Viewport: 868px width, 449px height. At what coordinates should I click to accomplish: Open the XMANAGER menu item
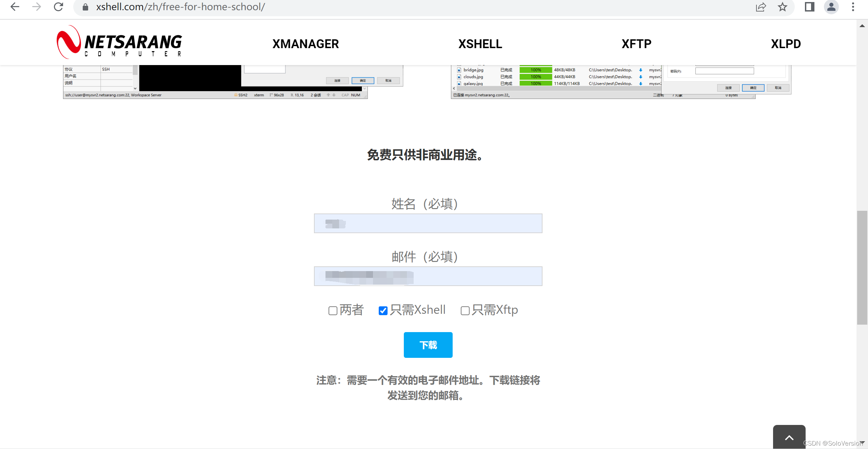point(305,44)
